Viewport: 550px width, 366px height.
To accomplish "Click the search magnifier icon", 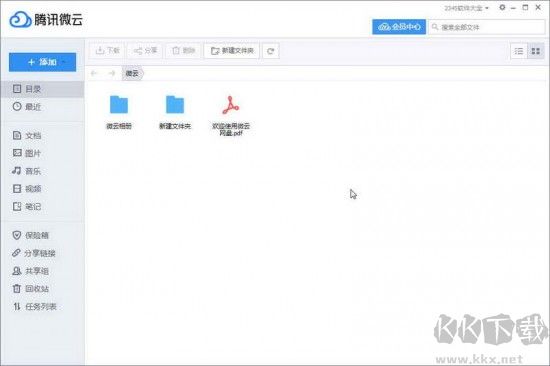I will click(x=435, y=27).
